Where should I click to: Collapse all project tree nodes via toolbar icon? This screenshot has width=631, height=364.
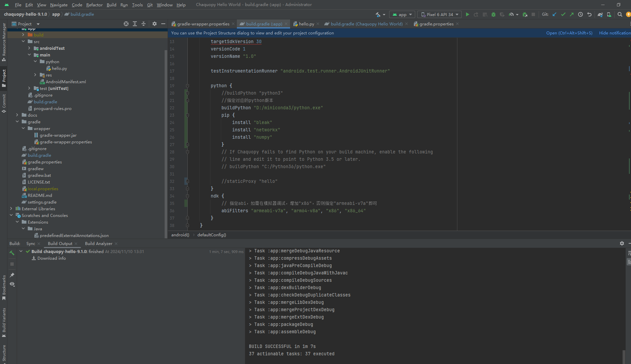pyautogui.click(x=144, y=24)
